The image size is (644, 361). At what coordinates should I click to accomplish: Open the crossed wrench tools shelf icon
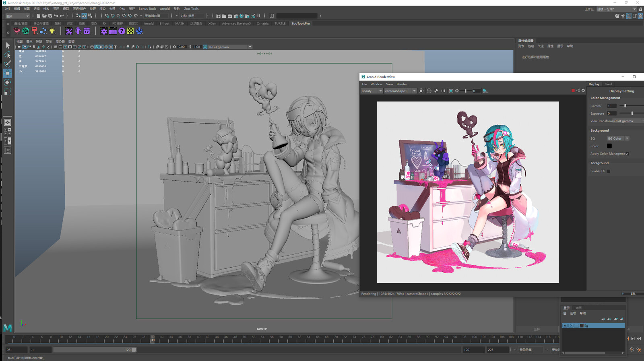click(69, 31)
